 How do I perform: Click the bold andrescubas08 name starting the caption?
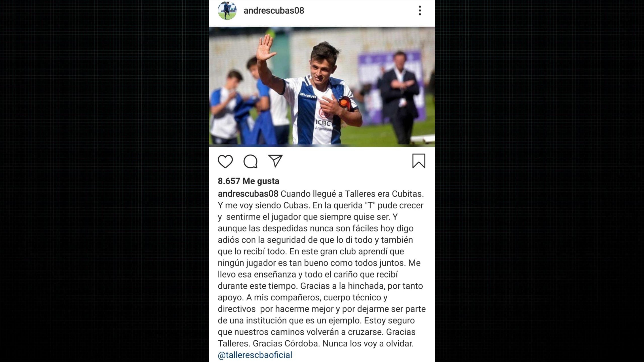pyautogui.click(x=248, y=194)
